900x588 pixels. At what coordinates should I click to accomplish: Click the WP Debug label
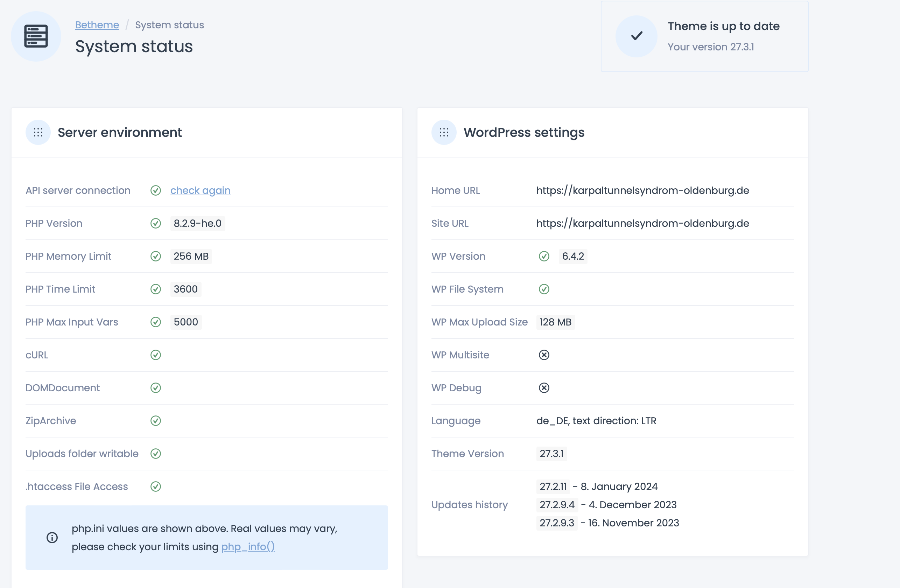click(x=456, y=388)
